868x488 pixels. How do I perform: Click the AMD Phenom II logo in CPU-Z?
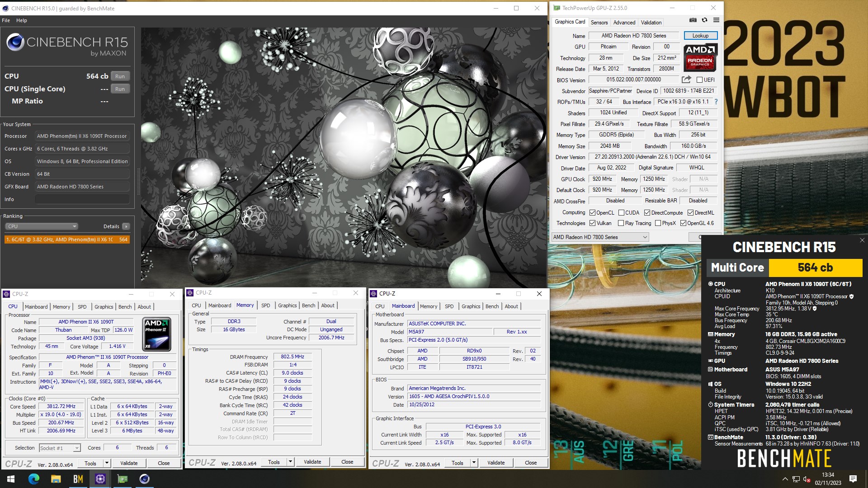pyautogui.click(x=157, y=334)
